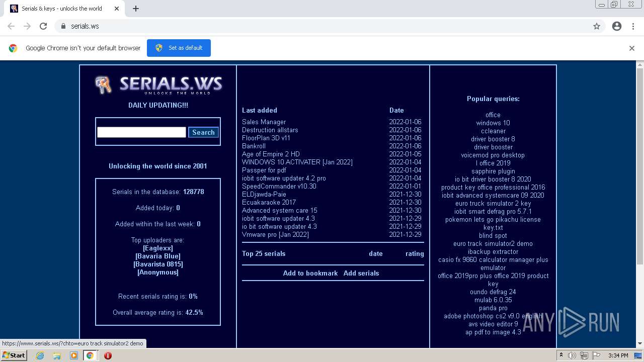
Task: Open the Add serials link
Action: pos(361,273)
